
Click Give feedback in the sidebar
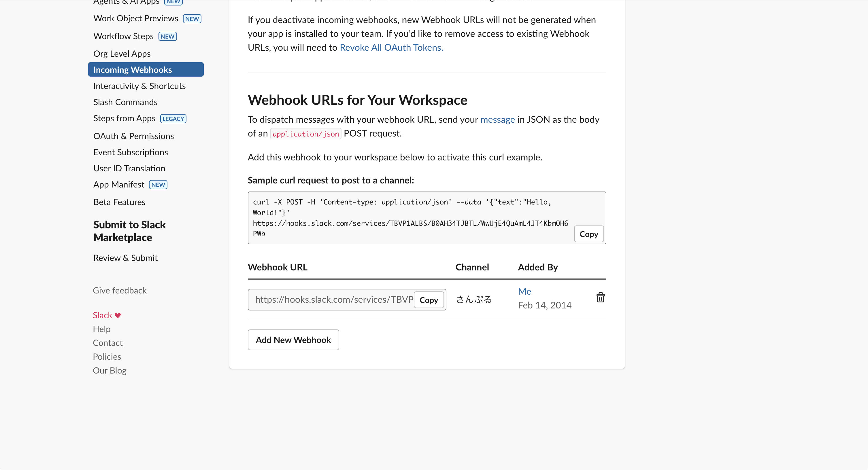click(120, 290)
